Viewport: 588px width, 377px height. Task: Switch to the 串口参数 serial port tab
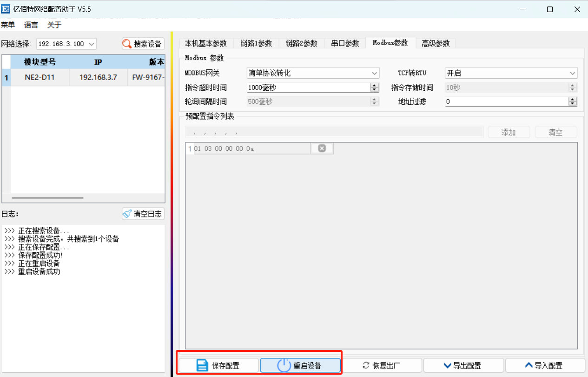(345, 43)
